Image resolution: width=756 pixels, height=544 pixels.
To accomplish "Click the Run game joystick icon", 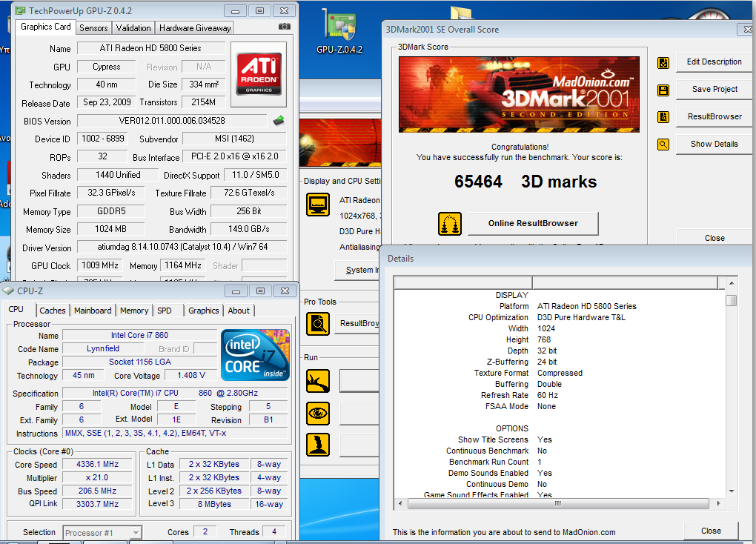I will 318,445.
